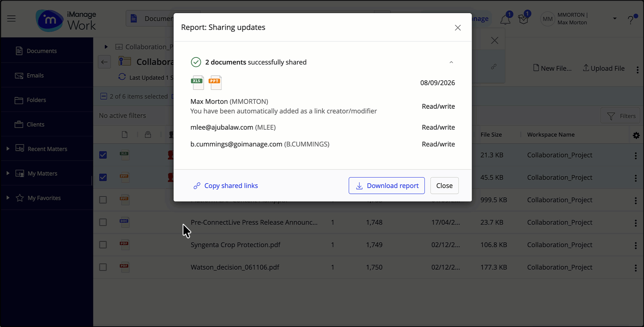
Task: Click the Workspace Name column header
Action: pyautogui.click(x=551, y=134)
